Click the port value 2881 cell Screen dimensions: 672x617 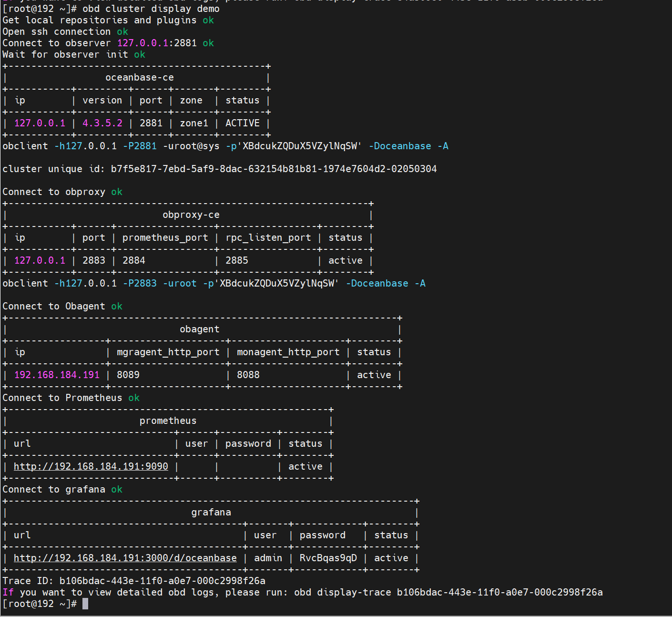click(x=151, y=123)
